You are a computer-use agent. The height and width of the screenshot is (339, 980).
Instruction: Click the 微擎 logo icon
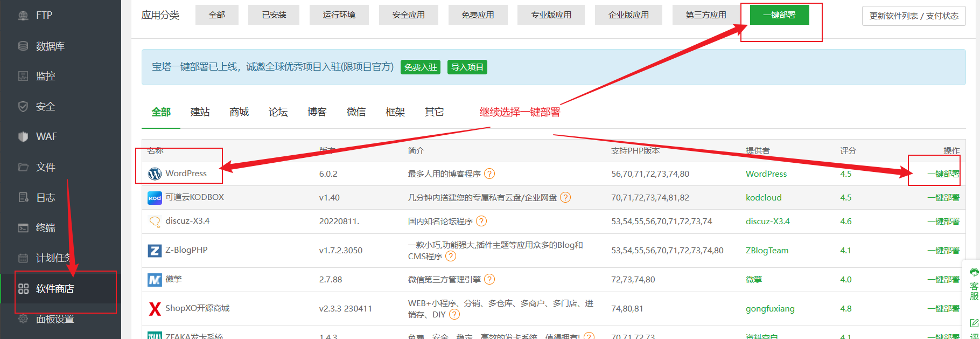point(155,280)
